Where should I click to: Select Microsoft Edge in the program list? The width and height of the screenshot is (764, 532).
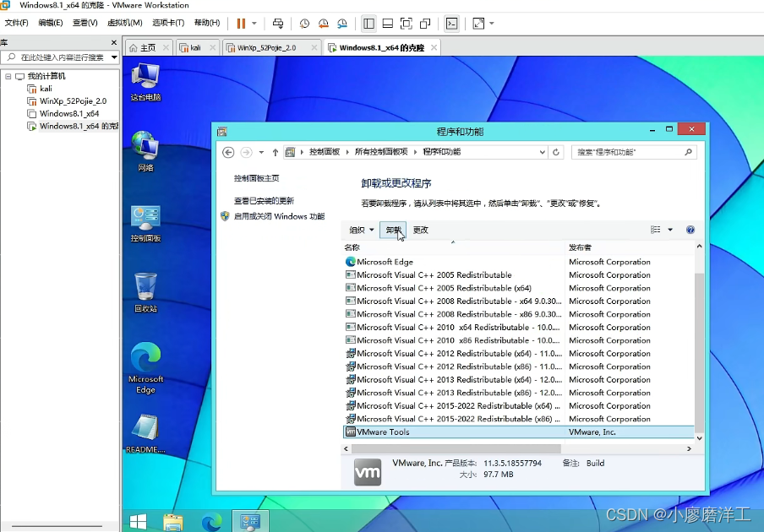click(x=518, y=262)
